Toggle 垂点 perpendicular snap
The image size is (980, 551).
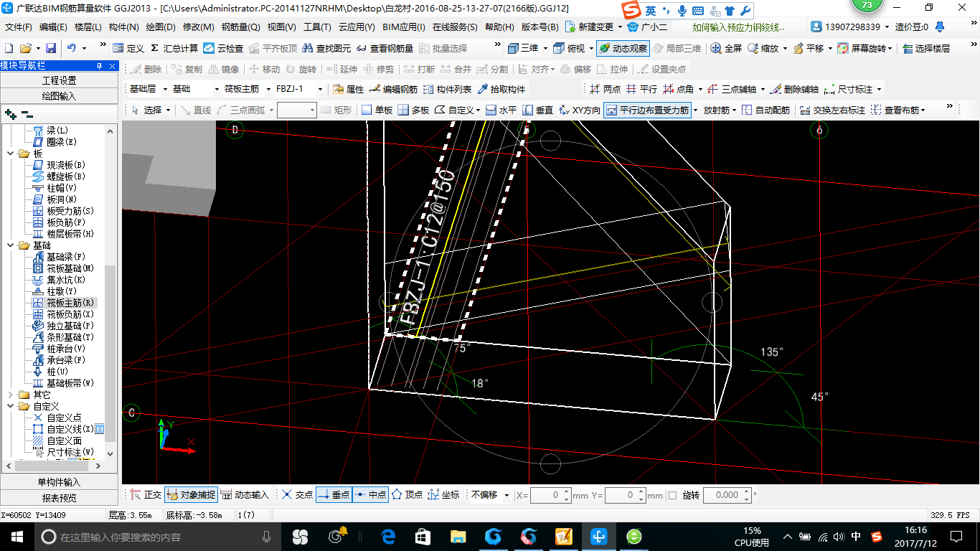tap(334, 494)
